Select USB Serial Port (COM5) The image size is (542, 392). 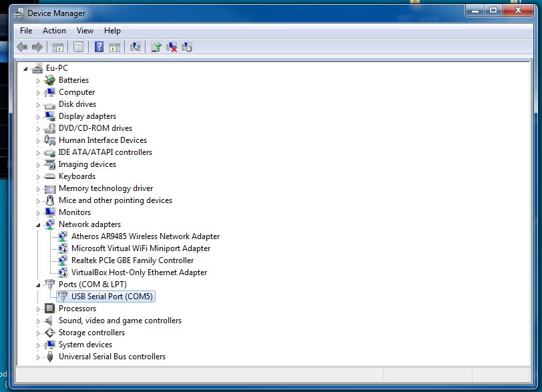(x=112, y=297)
